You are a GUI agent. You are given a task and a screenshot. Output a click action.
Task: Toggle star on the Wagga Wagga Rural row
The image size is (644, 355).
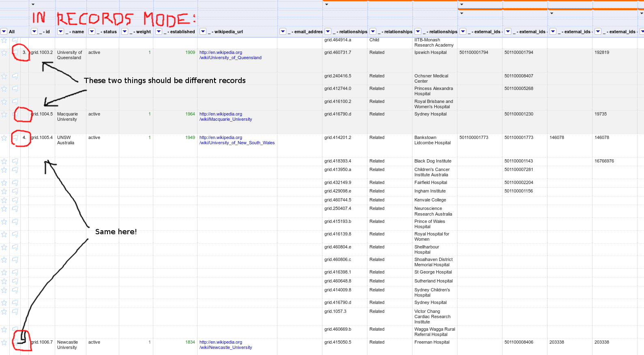4,329
